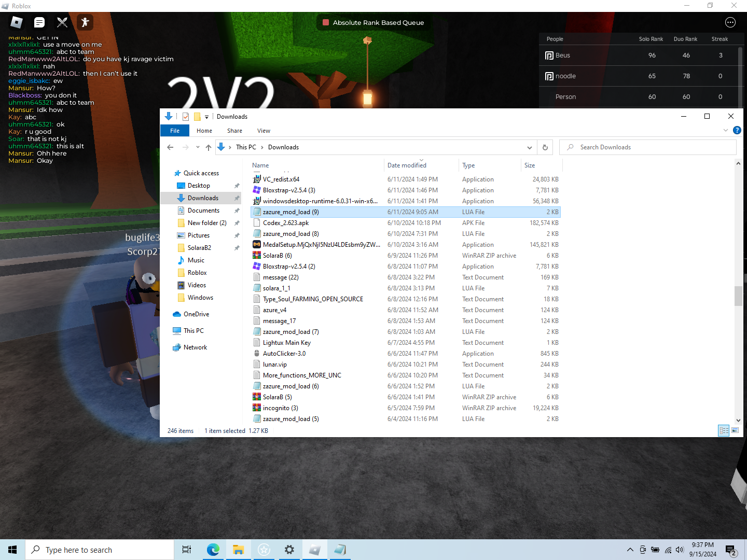Image resolution: width=747 pixels, height=560 pixels.
Task: Open the Roblox menu icon
Action: 17,22
